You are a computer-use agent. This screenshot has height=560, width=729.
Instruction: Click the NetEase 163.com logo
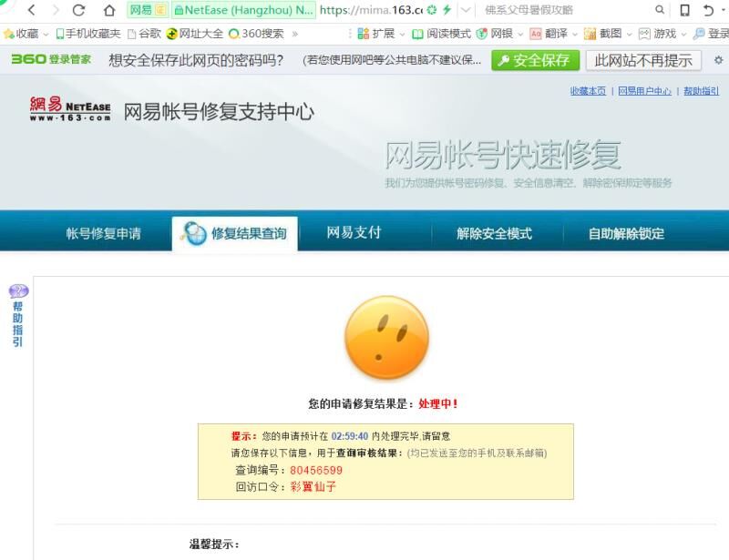(x=69, y=109)
